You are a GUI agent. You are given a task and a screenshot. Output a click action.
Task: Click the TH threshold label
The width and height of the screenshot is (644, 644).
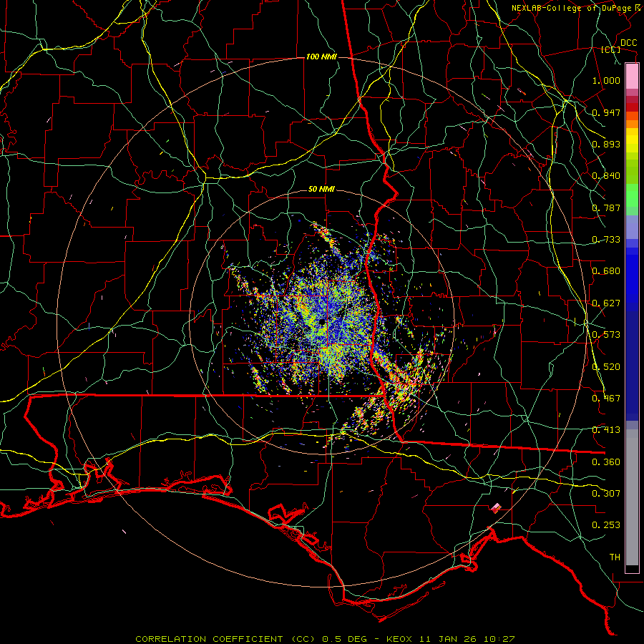click(615, 557)
